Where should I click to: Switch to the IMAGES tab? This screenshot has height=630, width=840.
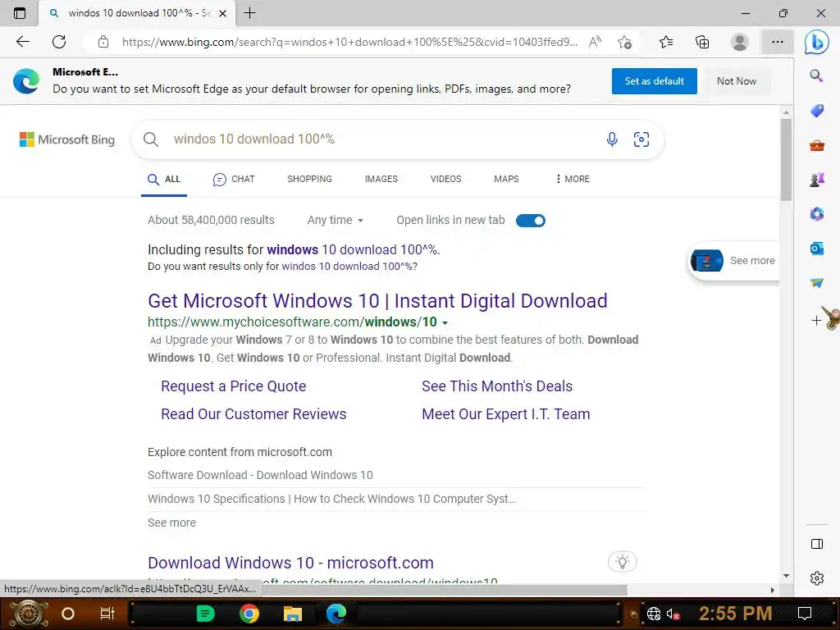381,179
